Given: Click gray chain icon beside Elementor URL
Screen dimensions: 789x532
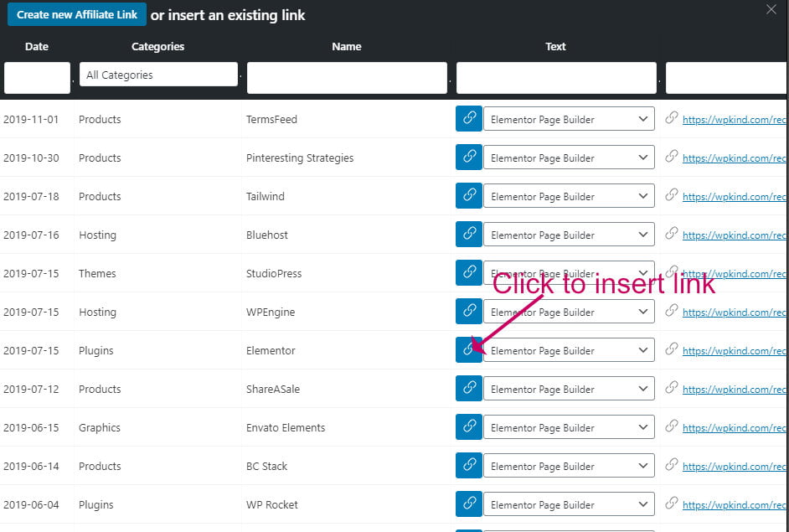Looking at the screenshot, I should click(x=671, y=349).
